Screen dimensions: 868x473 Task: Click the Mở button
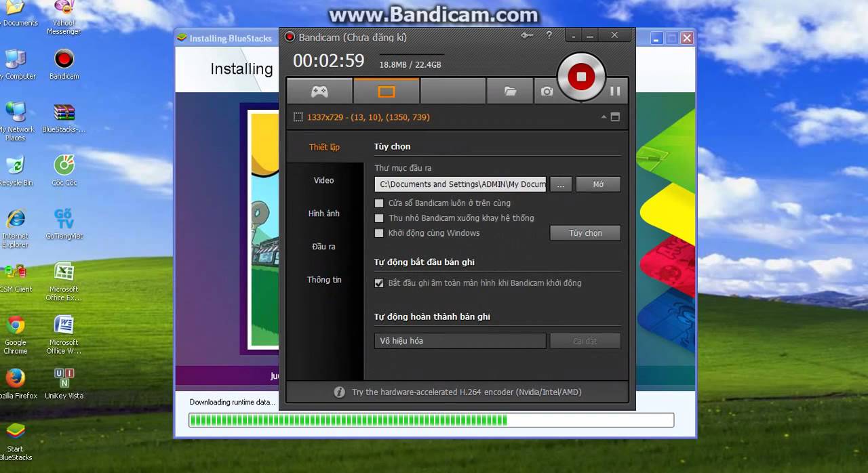(598, 184)
